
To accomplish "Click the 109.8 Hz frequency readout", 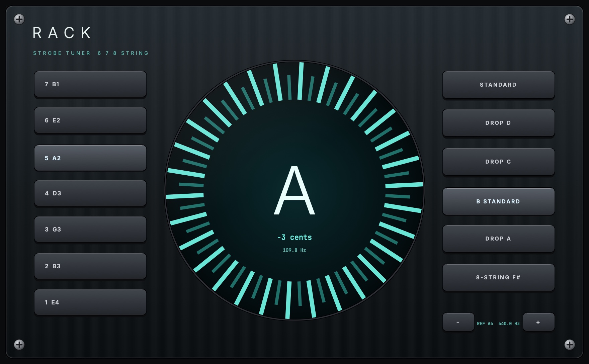I will tap(294, 250).
